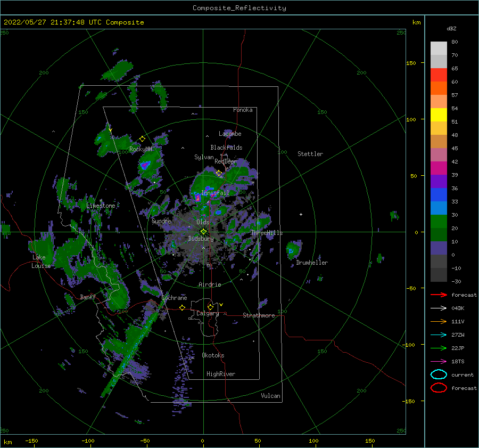Screen dimensions: 479x448
Task: Click the yellow diamond marker near RockyMH
Action: 142,139
